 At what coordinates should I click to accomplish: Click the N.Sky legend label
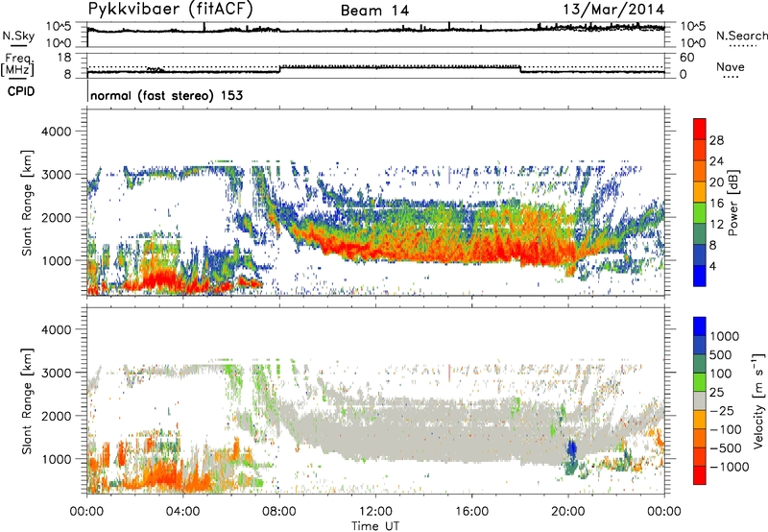[x=18, y=36]
